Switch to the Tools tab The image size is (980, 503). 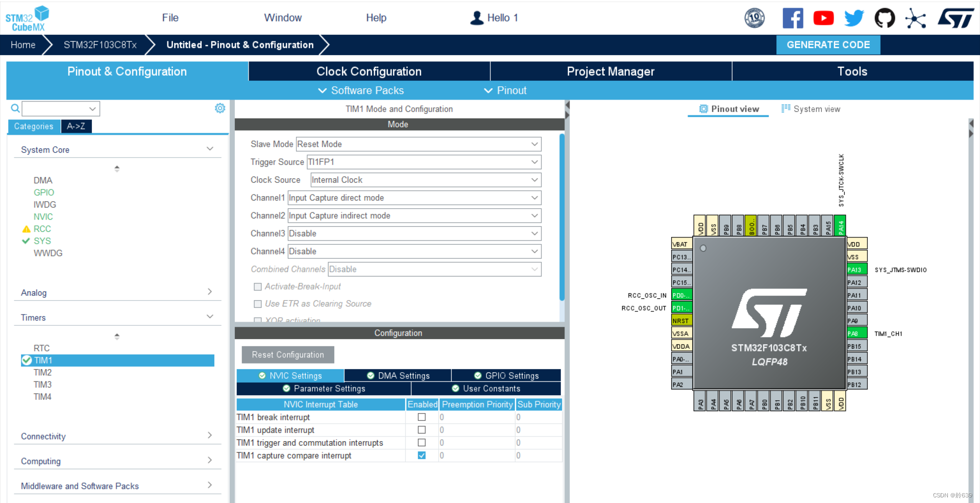point(852,71)
